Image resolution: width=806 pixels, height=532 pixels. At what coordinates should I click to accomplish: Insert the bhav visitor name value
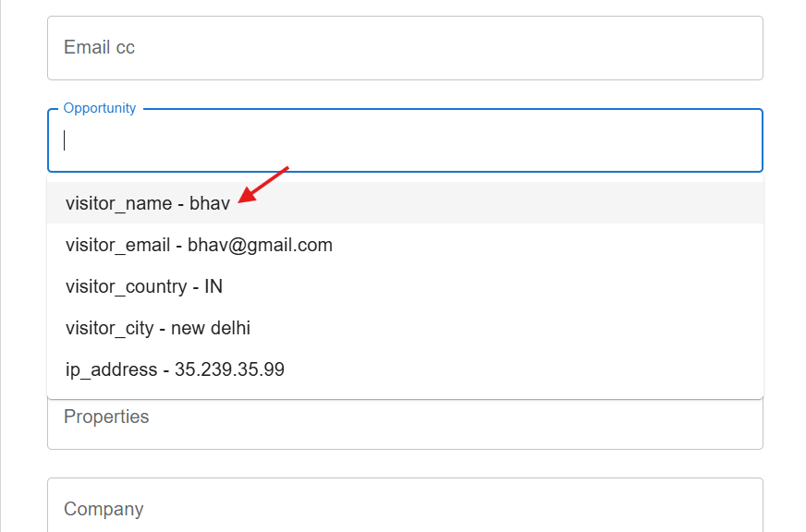209,203
